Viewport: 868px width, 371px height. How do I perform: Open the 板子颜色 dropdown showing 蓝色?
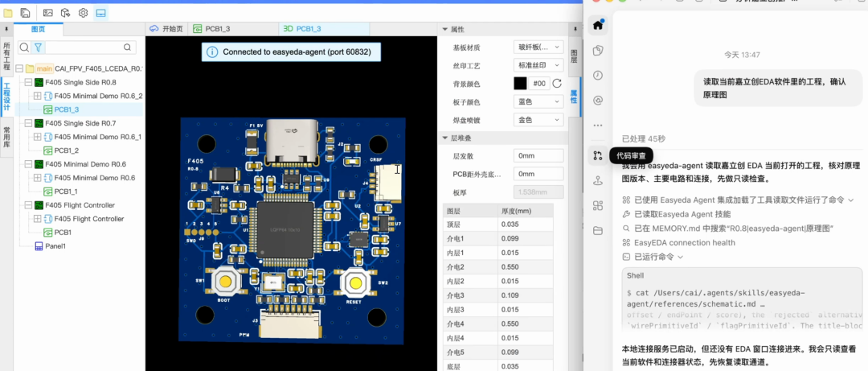point(538,102)
